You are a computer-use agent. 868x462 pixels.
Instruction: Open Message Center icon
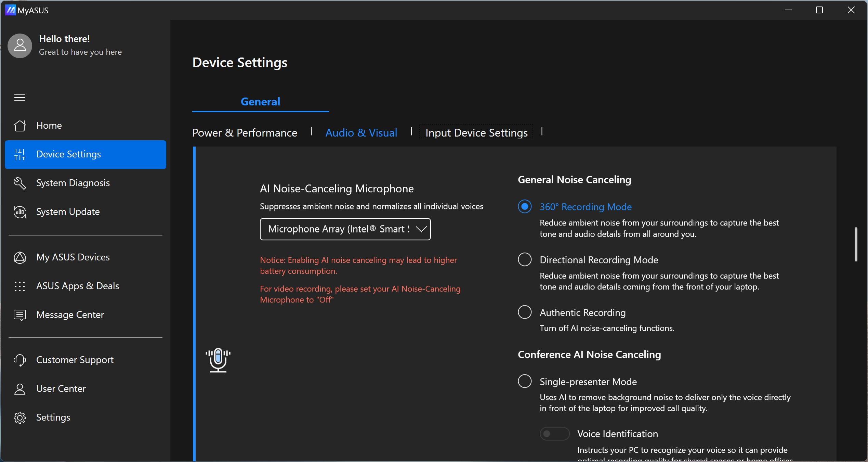click(19, 315)
